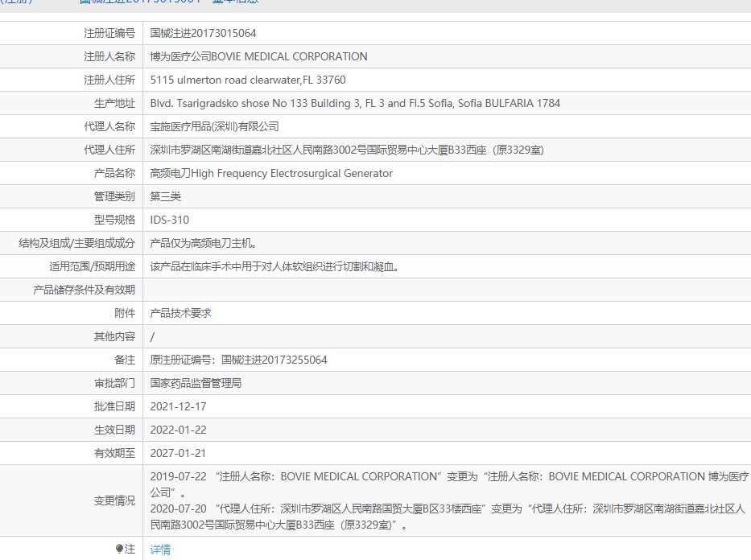Select the bullet icon beside 注

(x=119, y=549)
